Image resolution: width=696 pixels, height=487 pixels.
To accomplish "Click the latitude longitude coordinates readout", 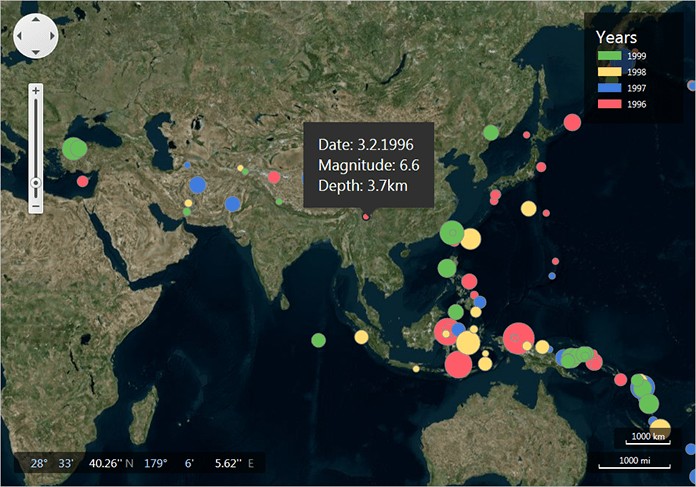I will coord(140,463).
